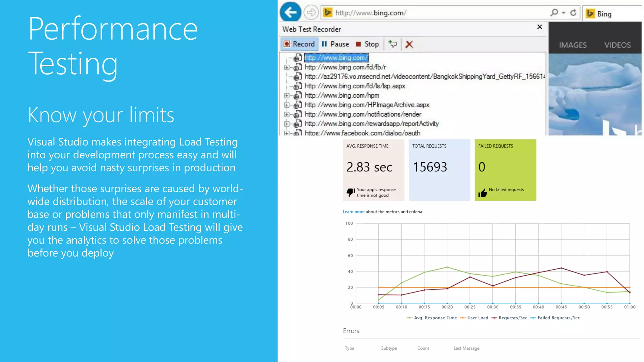Click the Type column header in Errors
Screen dimensions: 644x362
click(x=349, y=348)
